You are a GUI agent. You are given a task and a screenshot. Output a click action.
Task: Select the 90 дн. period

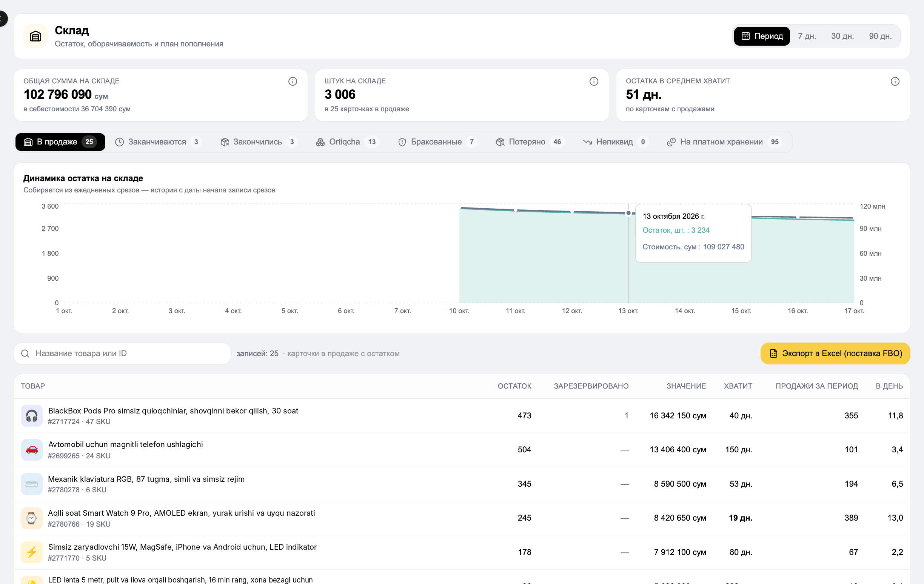point(880,36)
